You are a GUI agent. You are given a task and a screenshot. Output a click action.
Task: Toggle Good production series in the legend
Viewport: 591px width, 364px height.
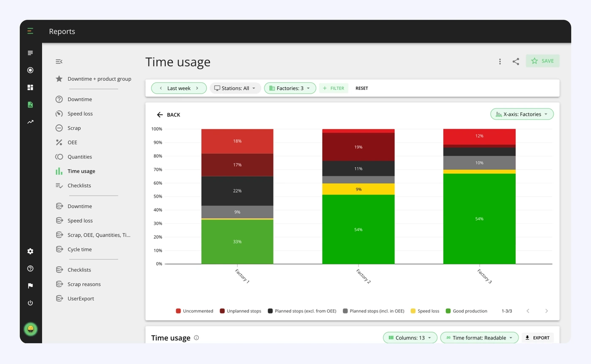[466, 311]
